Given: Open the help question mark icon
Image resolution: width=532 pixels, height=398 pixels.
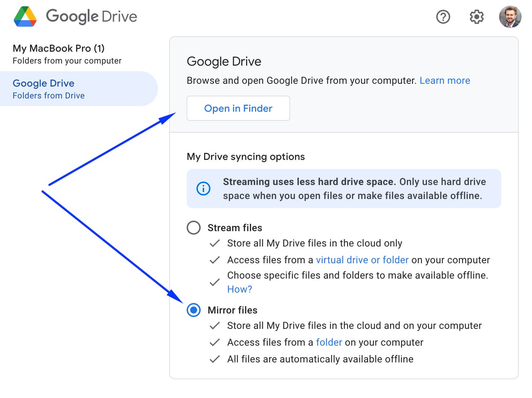Looking at the screenshot, I should (443, 17).
